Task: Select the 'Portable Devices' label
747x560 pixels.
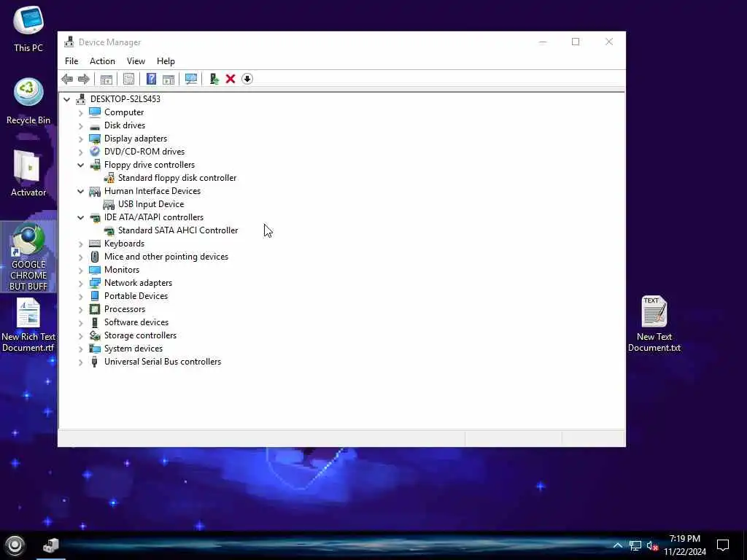Action: tap(136, 296)
